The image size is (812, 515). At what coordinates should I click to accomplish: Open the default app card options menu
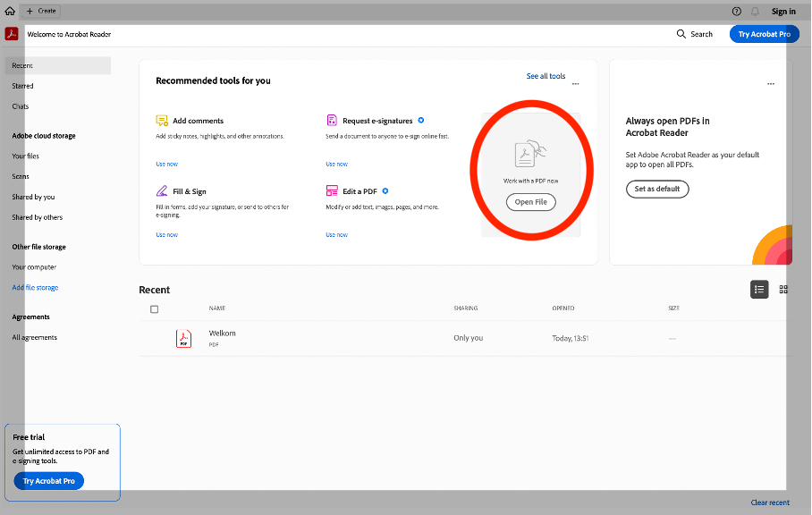coord(771,84)
